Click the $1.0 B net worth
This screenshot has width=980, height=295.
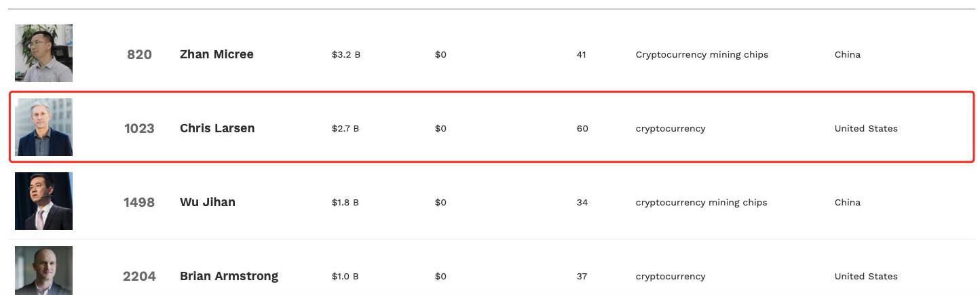[x=345, y=276]
